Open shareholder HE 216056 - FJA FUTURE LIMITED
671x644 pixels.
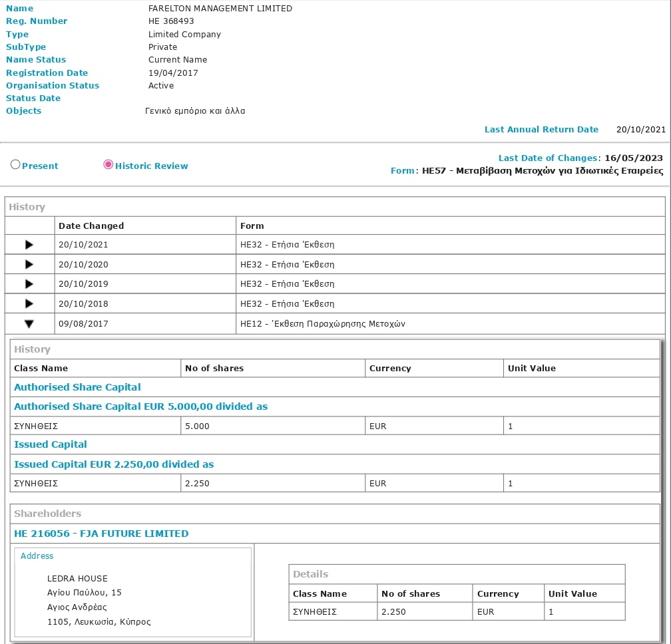click(101, 534)
